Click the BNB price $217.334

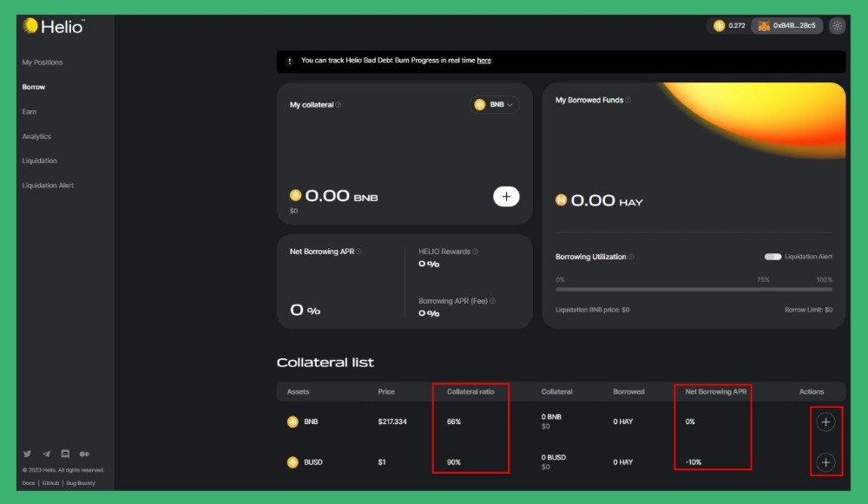392,422
